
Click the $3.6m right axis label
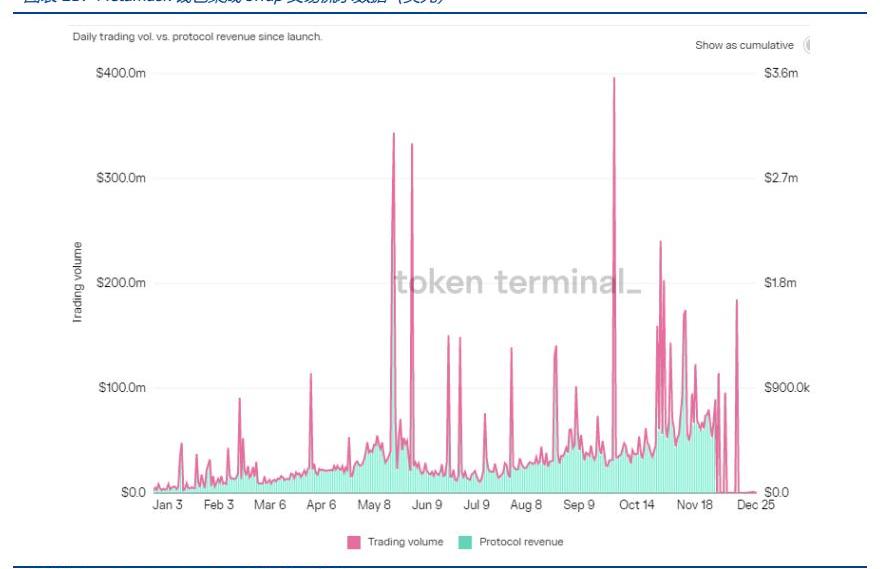(781, 73)
